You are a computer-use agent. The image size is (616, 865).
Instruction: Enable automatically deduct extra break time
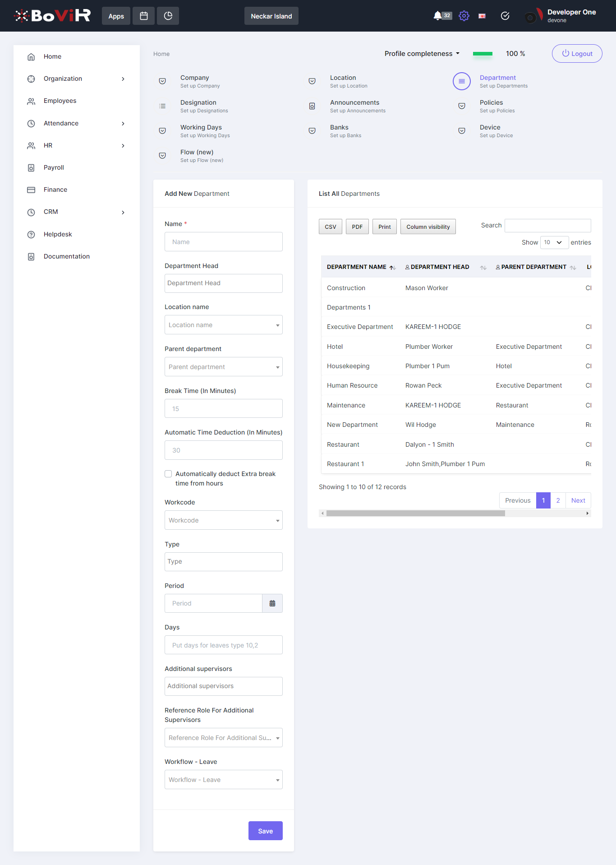(168, 474)
